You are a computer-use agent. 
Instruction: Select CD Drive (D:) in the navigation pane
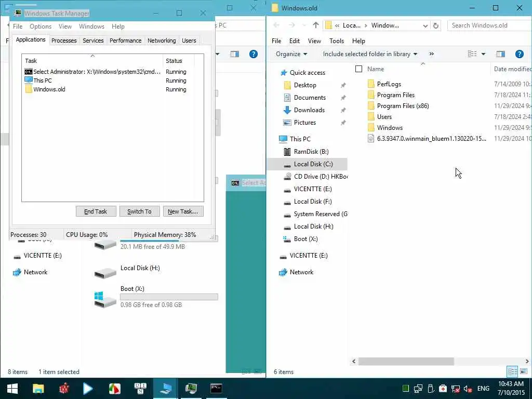tap(315, 177)
